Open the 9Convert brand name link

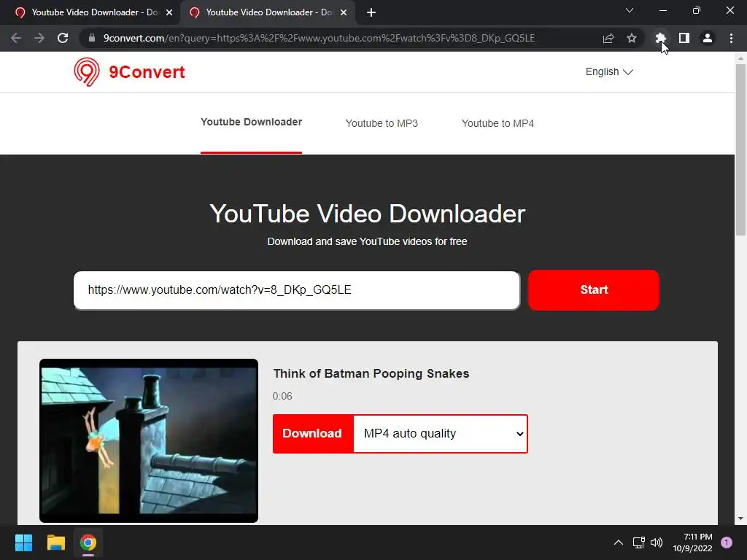147,72
